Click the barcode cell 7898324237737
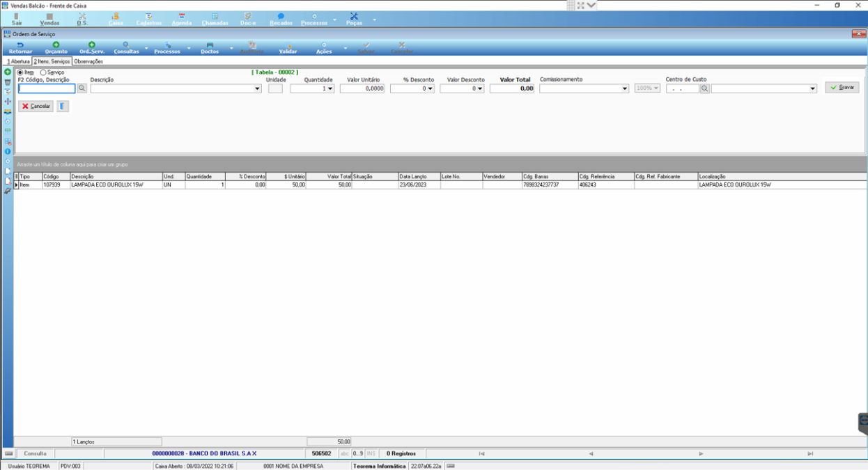This screenshot has width=868, height=470. coord(550,185)
